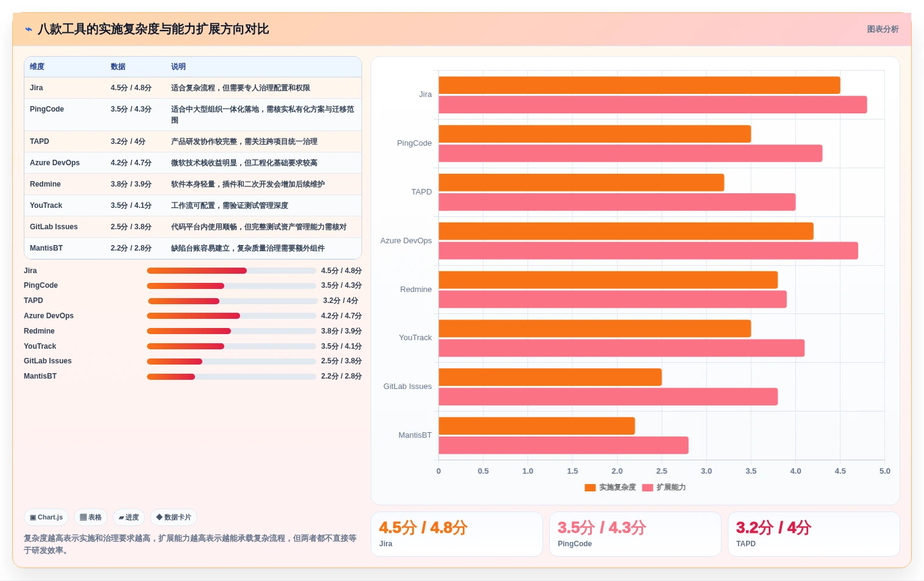This screenshot has height=581, width=924.
Task: Click the GitLab Issues pink bar in chart
Action: click(608, 397)
